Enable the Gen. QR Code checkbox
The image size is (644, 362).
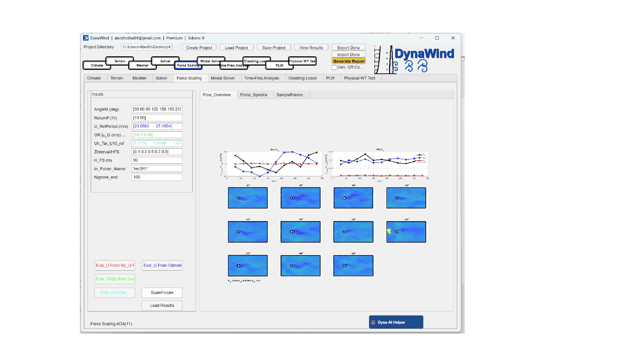tap(334, 68)
